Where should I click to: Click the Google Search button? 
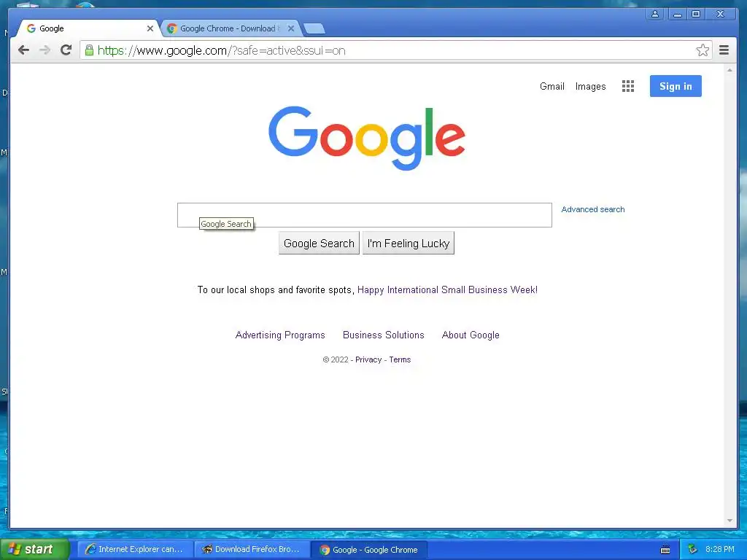tap(319, 244)
